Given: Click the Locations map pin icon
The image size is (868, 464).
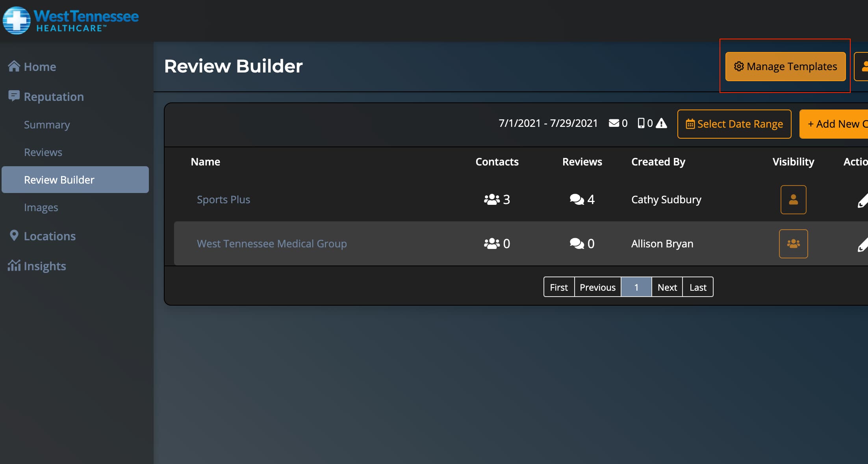Looking at the screenshot, I should (x=14, y=235).
